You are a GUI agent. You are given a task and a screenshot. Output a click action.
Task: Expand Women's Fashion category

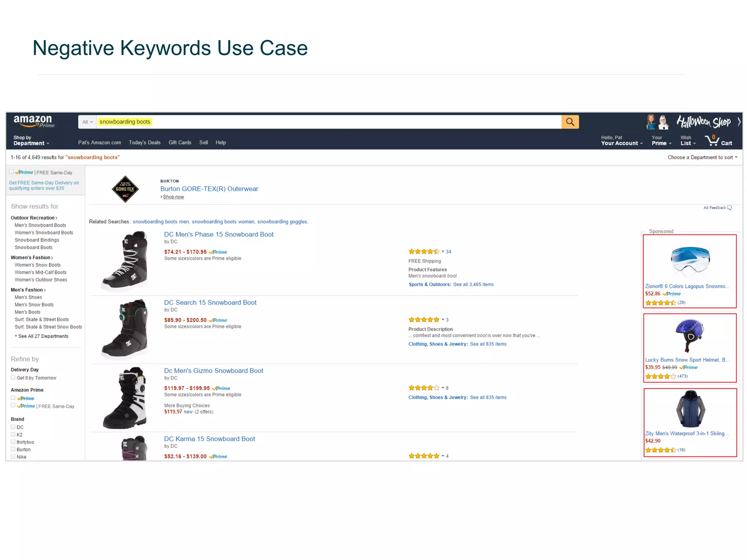32,257
